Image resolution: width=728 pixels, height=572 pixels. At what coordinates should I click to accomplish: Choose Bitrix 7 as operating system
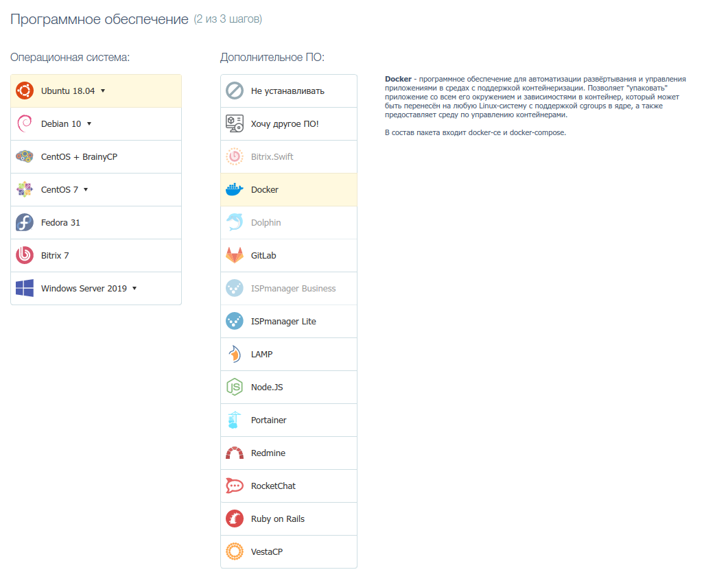96,255
